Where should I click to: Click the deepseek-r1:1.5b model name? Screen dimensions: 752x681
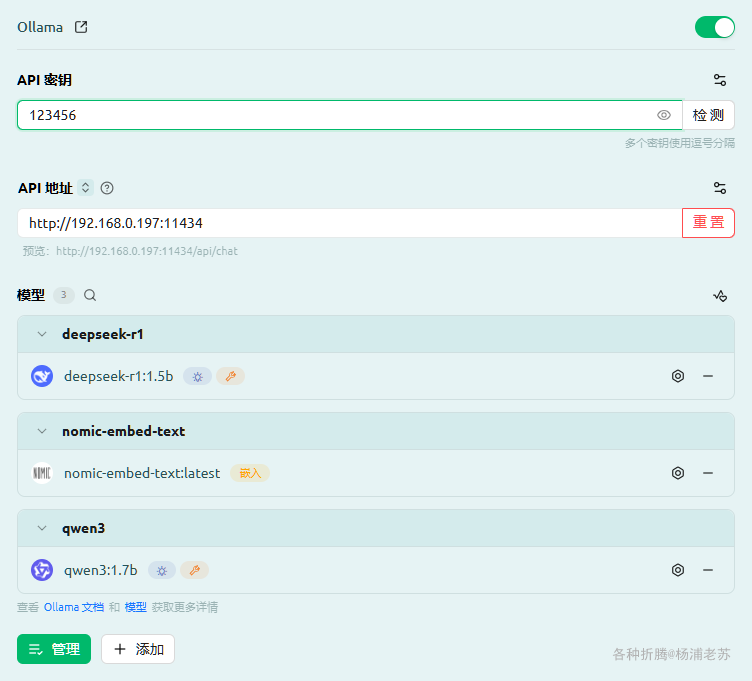coord(119,376)
